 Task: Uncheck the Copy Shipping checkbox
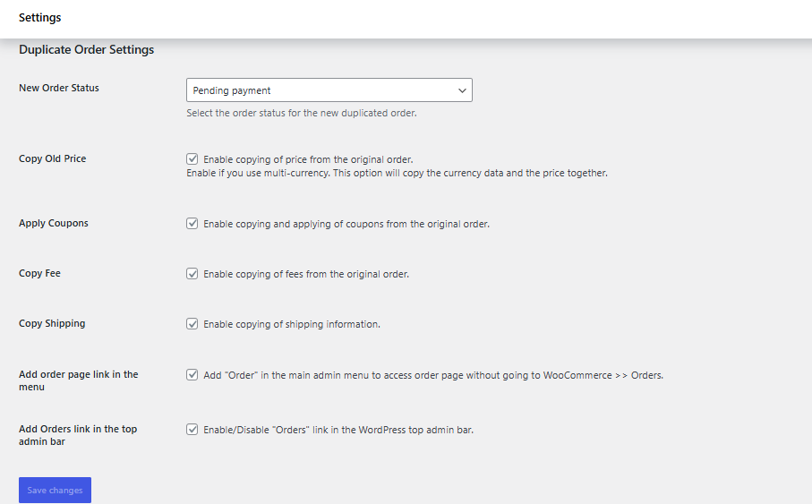click(192, 323)
